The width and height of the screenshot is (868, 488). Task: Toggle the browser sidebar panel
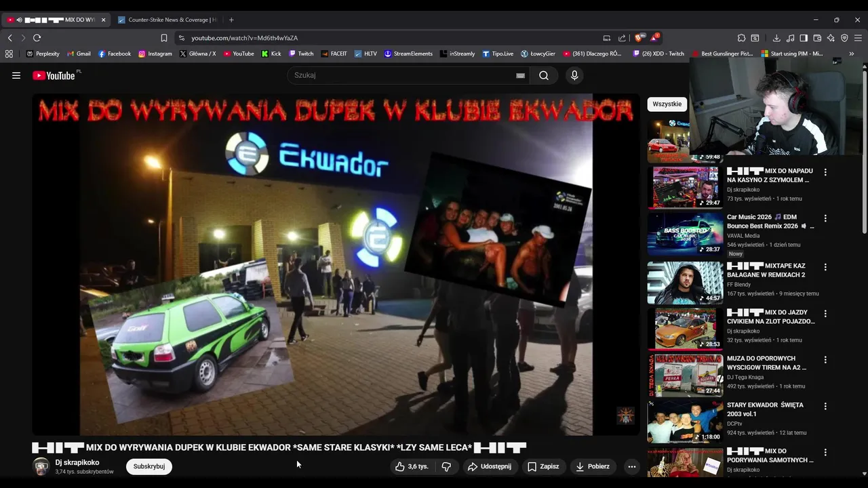click(x=804, y=38)
